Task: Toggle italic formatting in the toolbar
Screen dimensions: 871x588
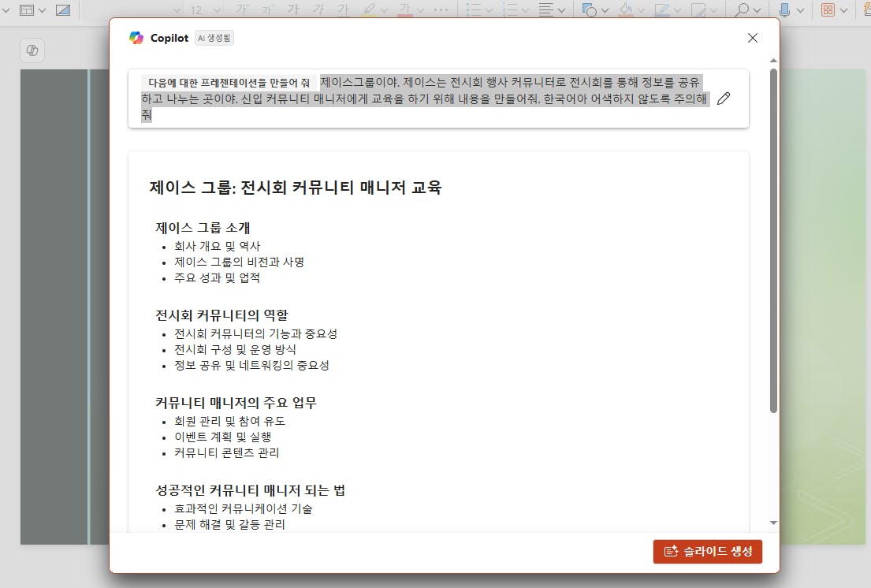Action: tap(319, 10)
